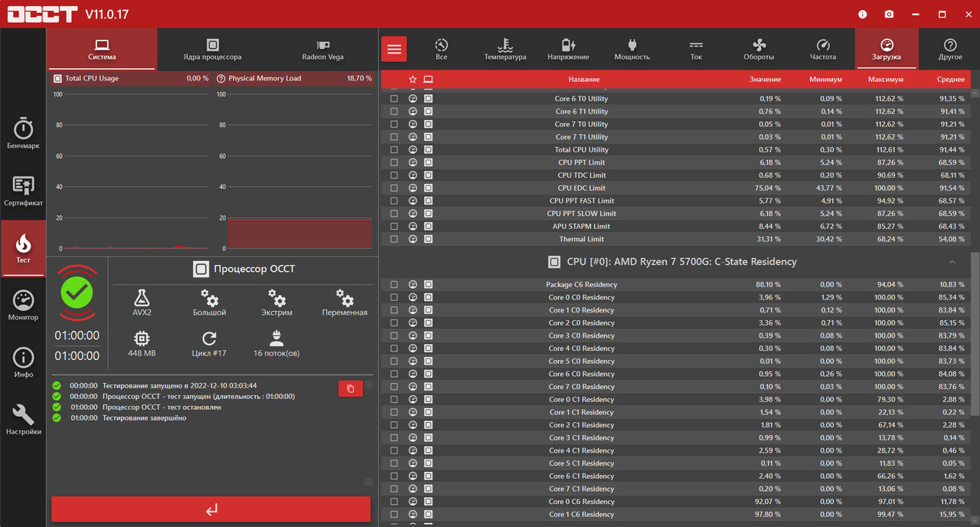Show Мощность sensors category
The height and width of the screenshot is (527, 980).
click(632, 49)
